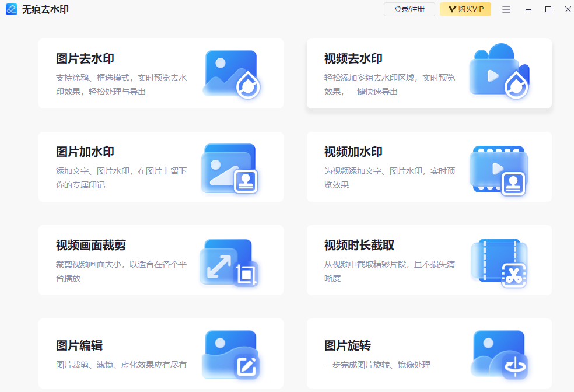
Task: Click the 图片去水印 picture-with-droplet icon
Action: coord(232,74)
